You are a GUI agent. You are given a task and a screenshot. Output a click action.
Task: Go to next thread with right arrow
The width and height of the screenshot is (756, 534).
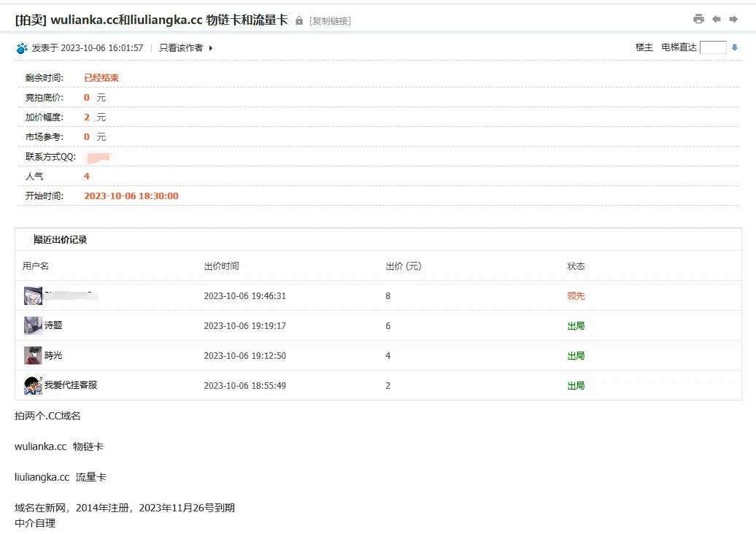(733, 19)
